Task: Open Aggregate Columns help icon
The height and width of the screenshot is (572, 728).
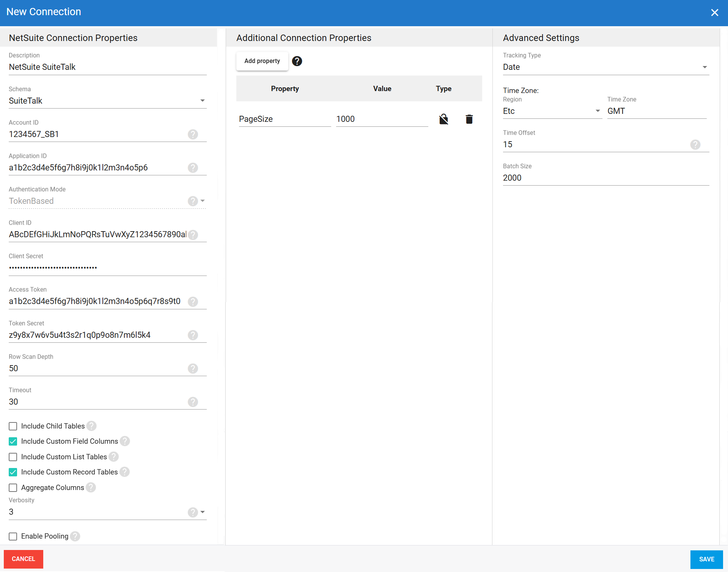Action: (x=91, y=487)
